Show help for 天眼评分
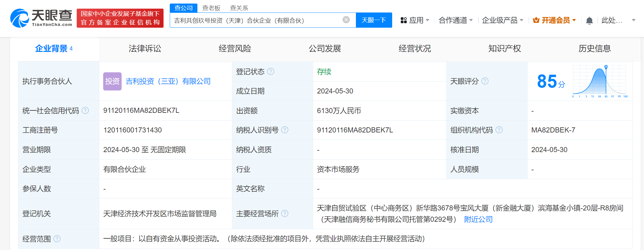 tap(485, 81)
